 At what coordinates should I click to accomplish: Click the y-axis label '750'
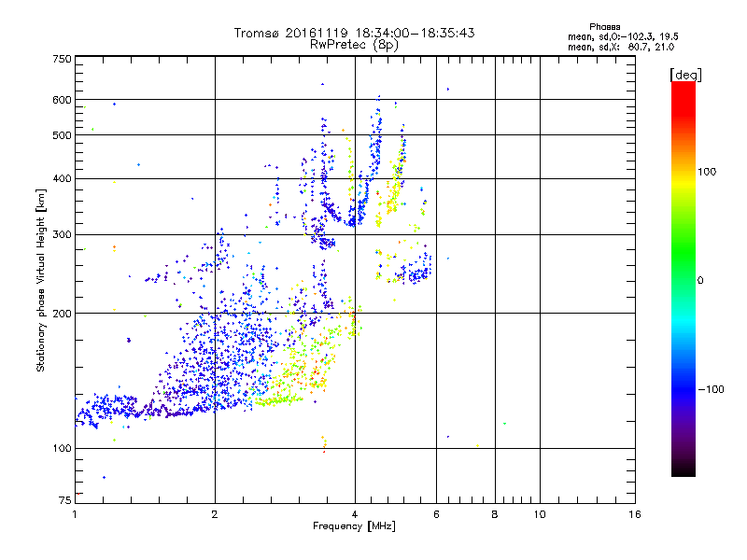pyautogui.click(x=62, y=59)
